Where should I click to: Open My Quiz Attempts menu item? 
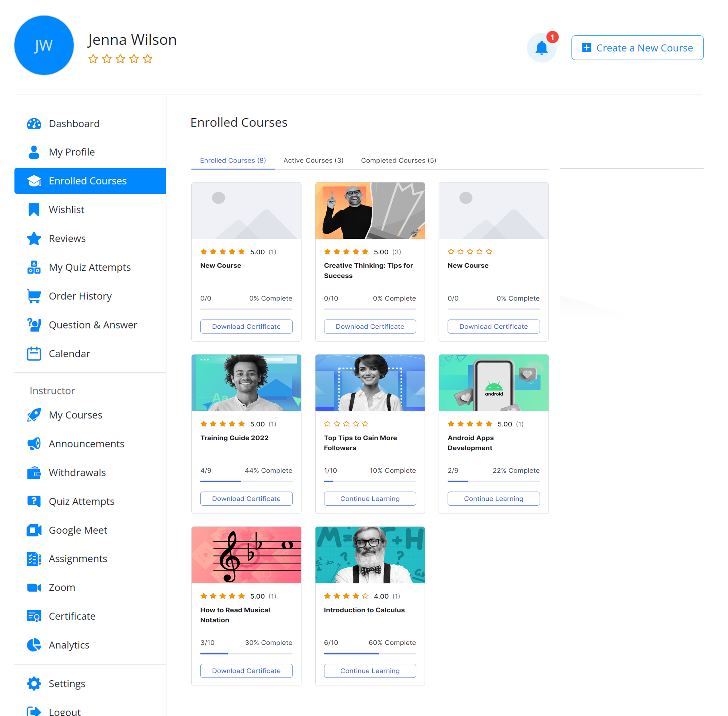pyautogui.click(x=90, y=267)
